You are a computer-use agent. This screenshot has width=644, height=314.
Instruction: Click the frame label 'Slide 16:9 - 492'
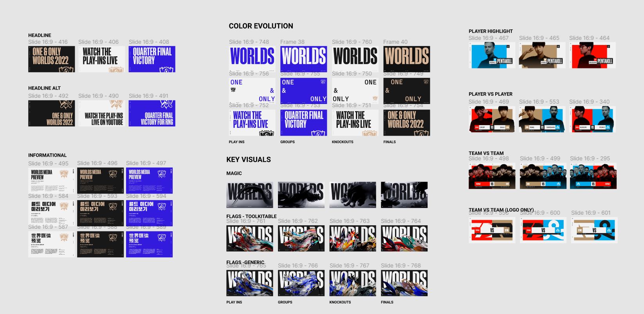tap(48, 96)
